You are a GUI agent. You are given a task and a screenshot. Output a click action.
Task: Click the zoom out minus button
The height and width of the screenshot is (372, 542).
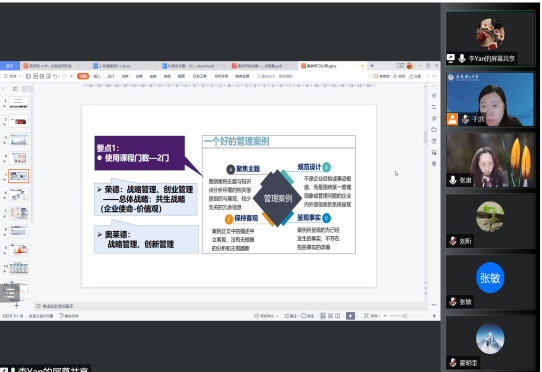385,316
